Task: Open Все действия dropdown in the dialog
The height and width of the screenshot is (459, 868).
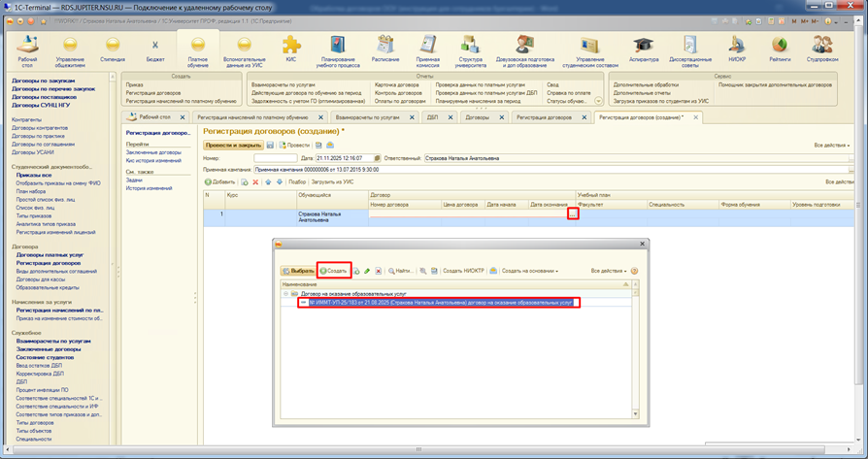Action: 608,271
